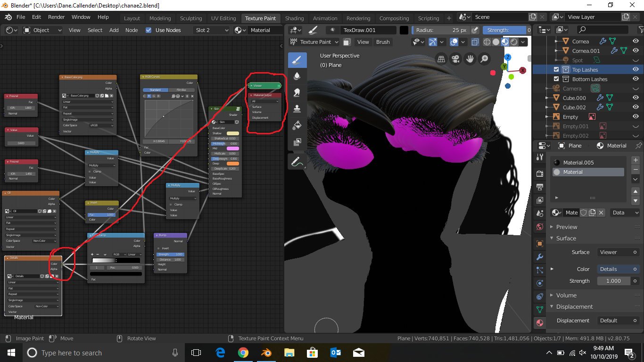Screen dimensions: 644x362
Task: Open the World properties tab
Action: click(540, 227)
